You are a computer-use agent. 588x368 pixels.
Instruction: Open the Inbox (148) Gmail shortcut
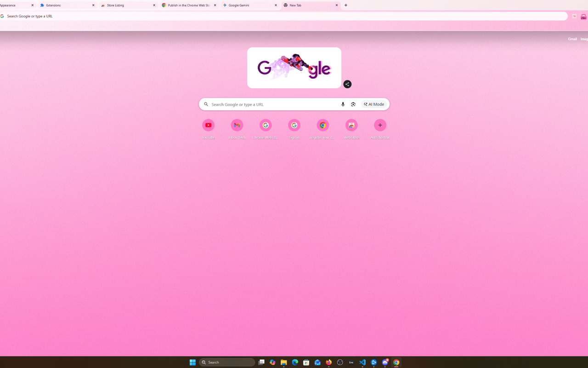(x=237, y=125)
